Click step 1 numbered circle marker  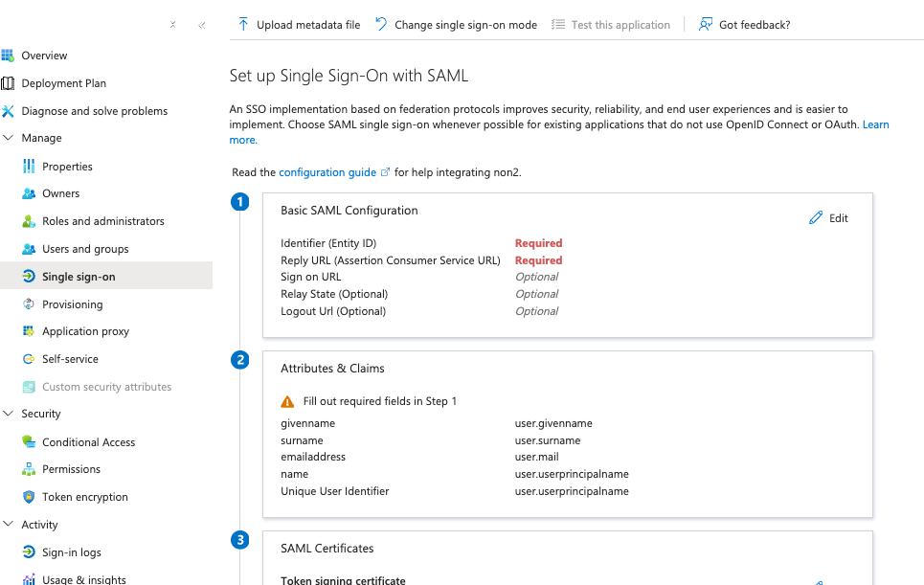click(x=239, y=202)
